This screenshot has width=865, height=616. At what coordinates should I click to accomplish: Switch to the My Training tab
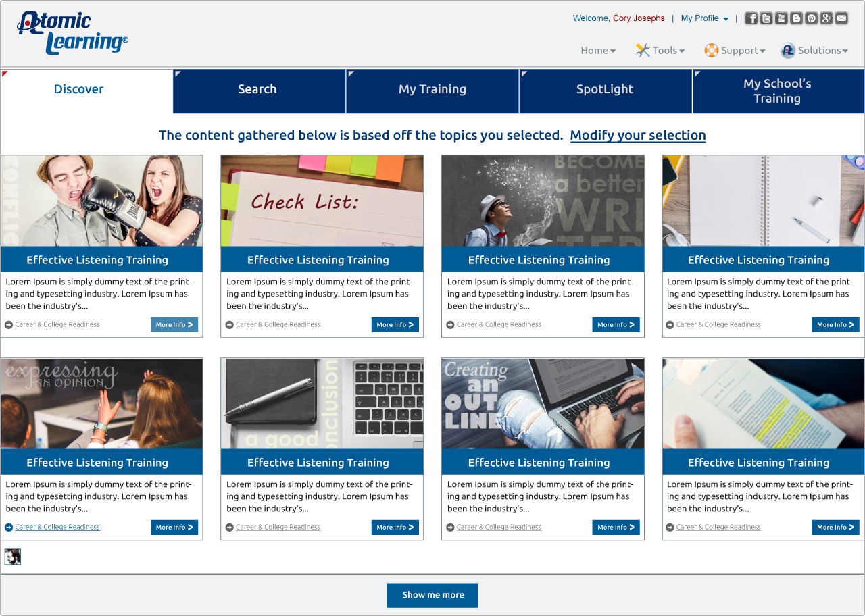[x=432, y=90]
